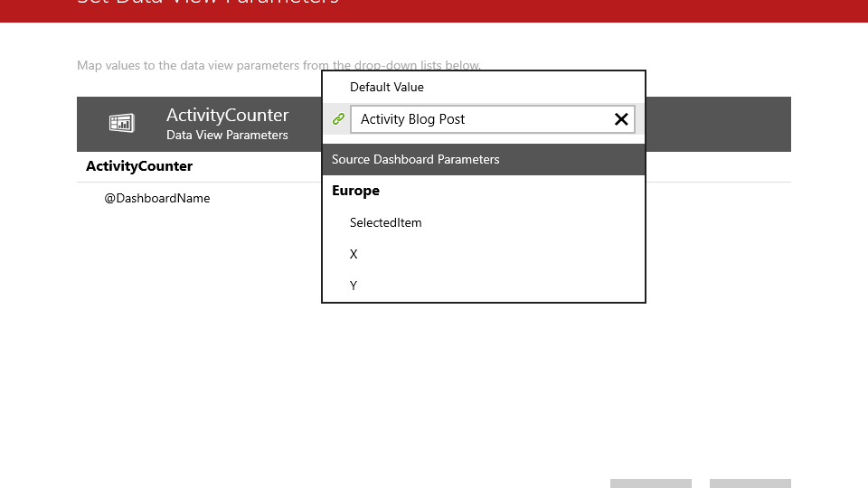
Task: Click the green link icon beside Activity Blog Post
Action: click(338, 119)
